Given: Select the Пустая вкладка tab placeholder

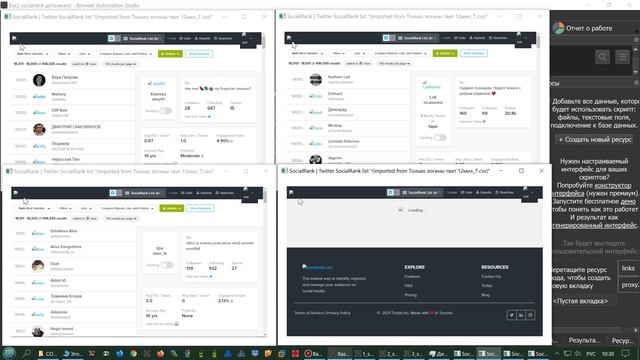Looking at the screenshot, I should coord(580,301).
